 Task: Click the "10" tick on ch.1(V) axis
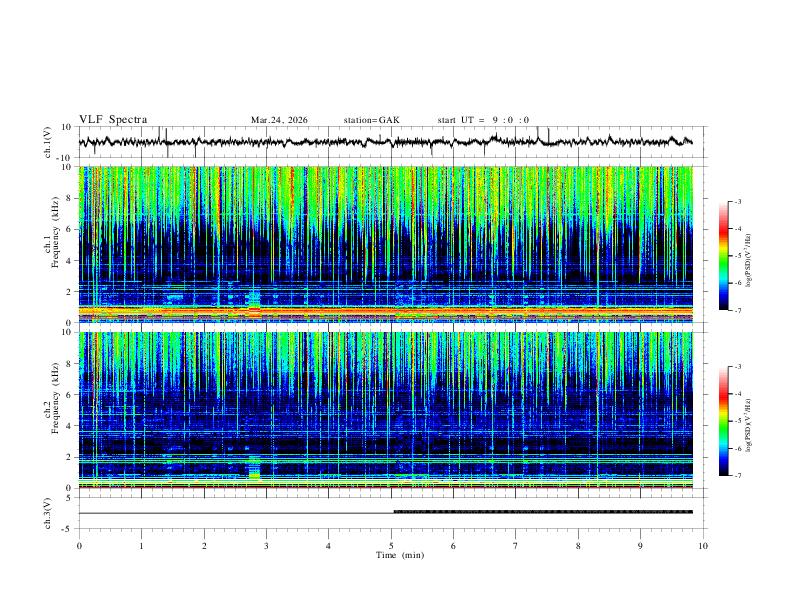coord(66,127)
